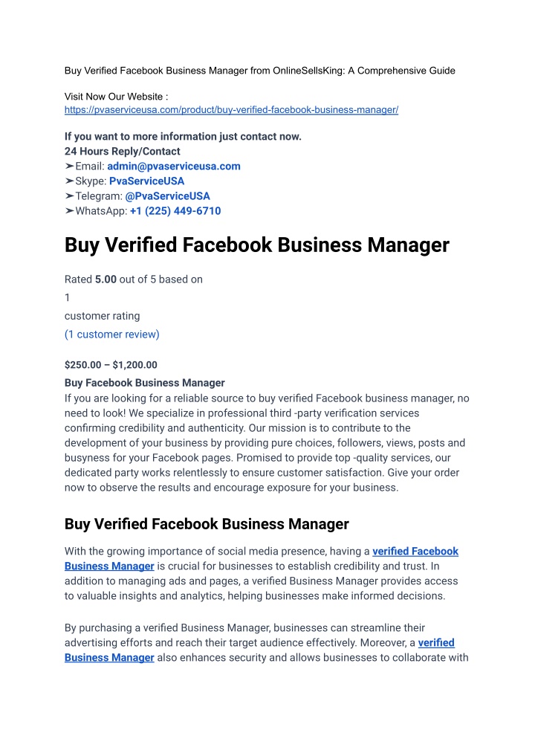Click the 'verified' link after 'Moreover, a'
Viewport: 535px width, 756px height.
point(436,643)
